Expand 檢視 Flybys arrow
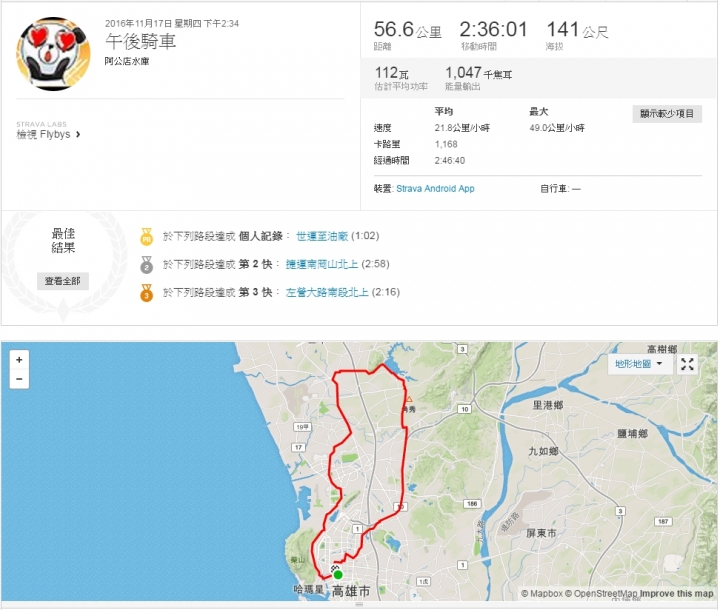Viewport: 720px width, 610px height. 78,135
